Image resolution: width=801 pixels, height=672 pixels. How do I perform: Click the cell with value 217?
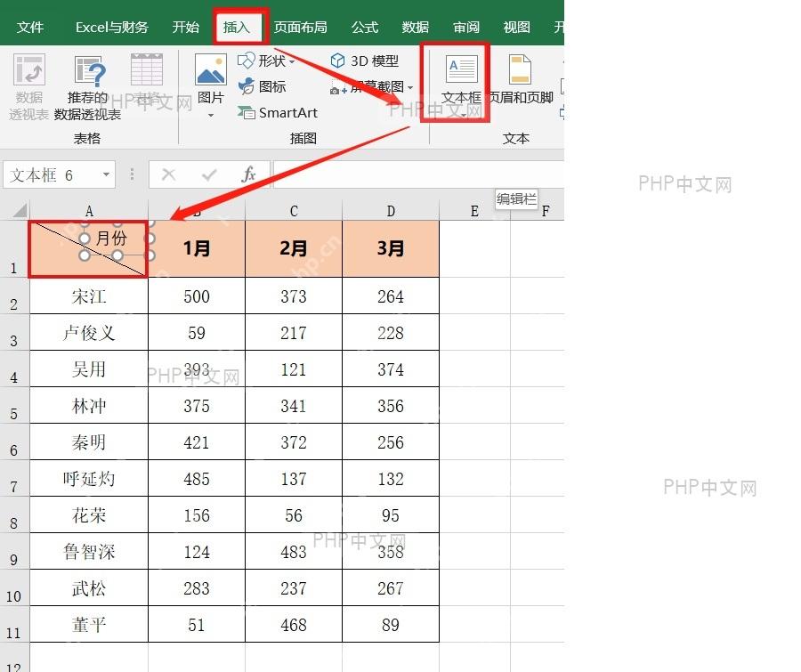click(x=294, y=332)
